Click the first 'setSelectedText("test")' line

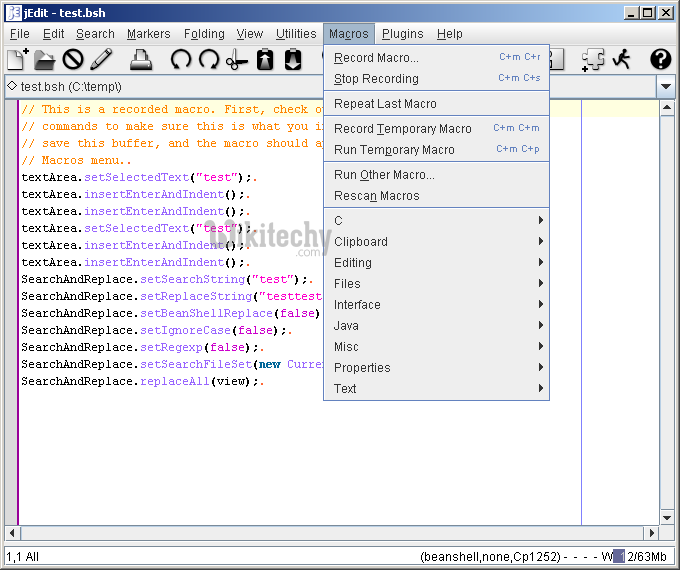click(139, 177)
